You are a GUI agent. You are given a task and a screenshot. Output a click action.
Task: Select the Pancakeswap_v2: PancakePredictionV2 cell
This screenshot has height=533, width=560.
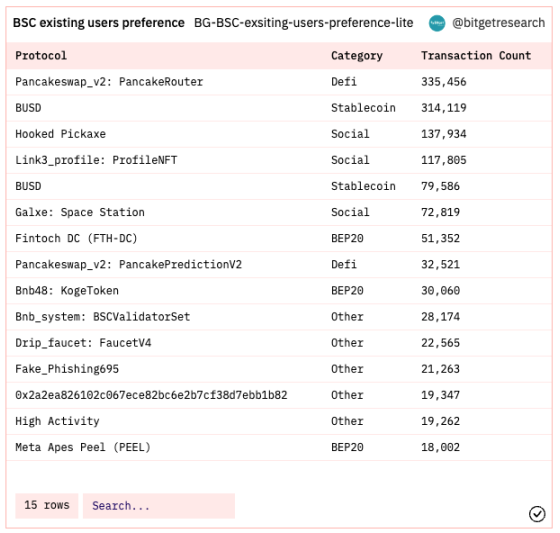tap(129, 264)
